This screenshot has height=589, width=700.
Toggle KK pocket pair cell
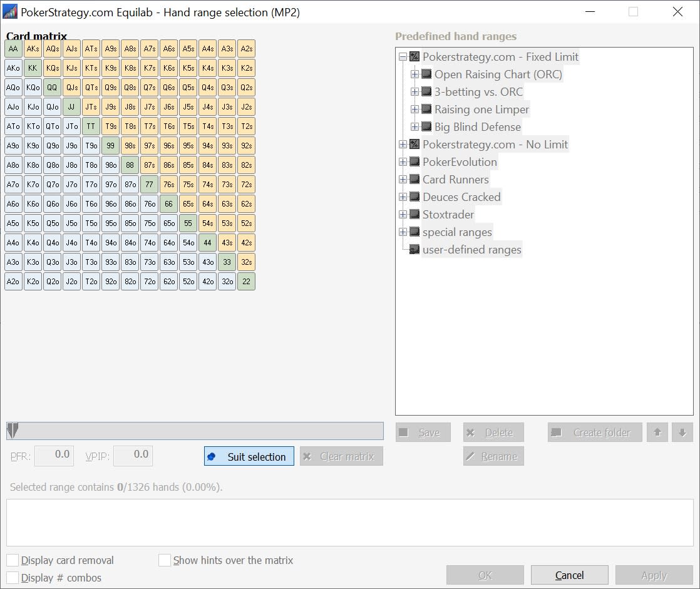(33, 68)
